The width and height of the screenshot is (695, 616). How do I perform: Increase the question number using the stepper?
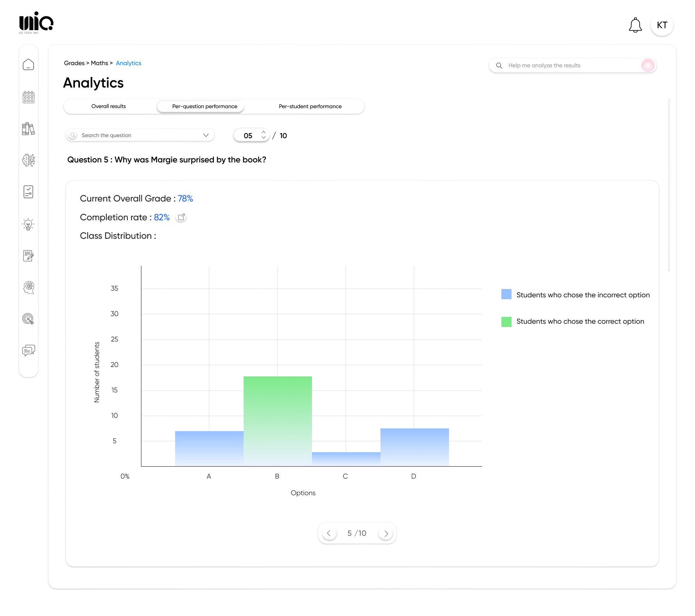(264, 133)
